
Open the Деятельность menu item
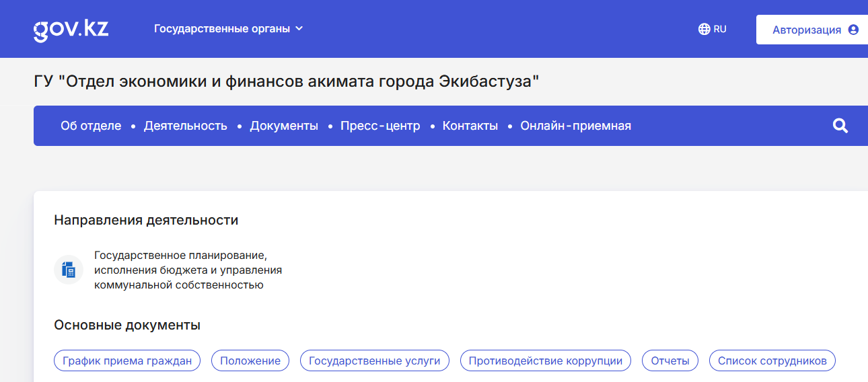pos(186,126)
